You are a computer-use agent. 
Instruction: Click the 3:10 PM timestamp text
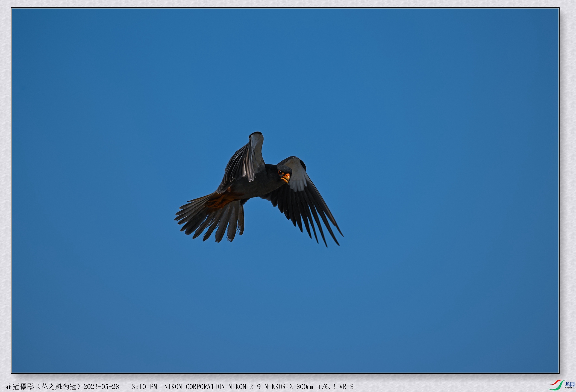[144, 387]
